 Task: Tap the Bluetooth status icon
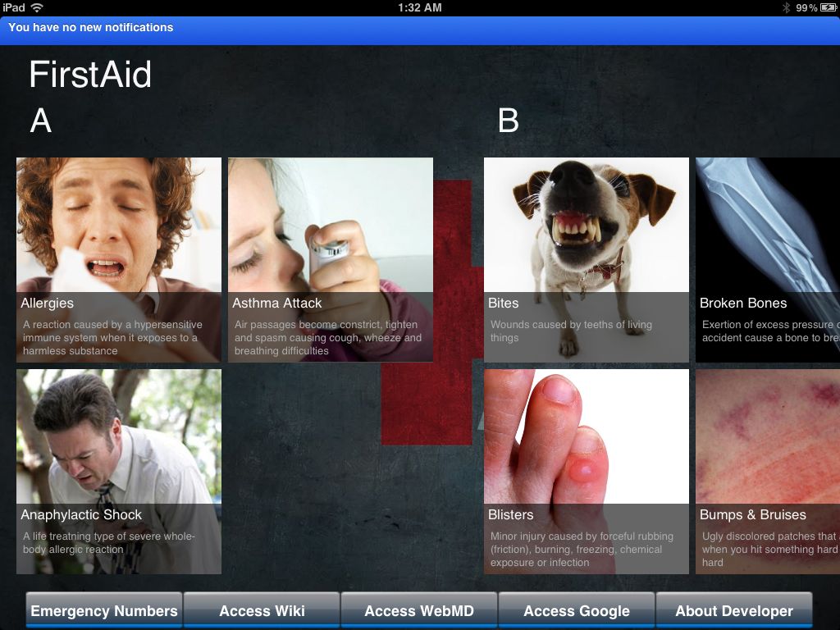tap(786, 7)
